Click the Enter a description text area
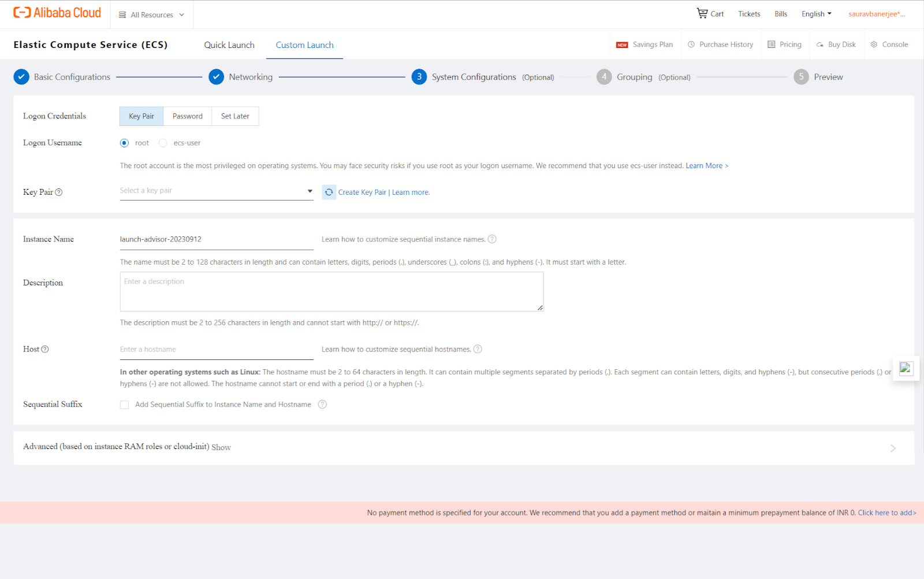 pyautogui.click(x=331, y=291)
